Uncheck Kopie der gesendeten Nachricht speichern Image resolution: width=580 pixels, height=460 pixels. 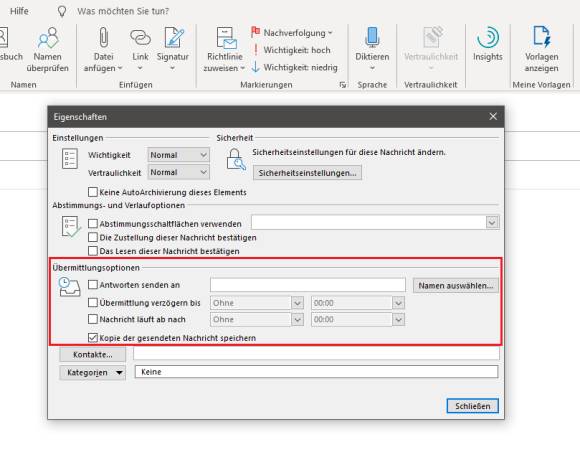pyautogui.click(x=93, y=337)
